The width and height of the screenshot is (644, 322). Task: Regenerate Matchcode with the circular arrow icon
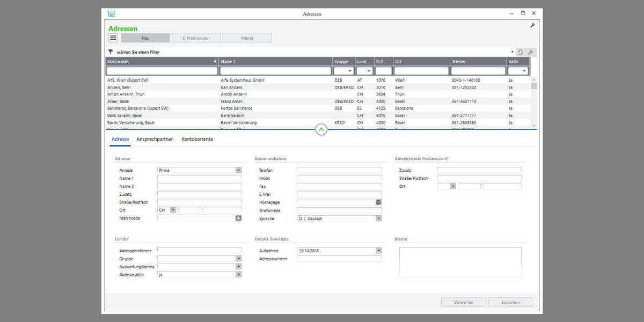pos(238,218)
